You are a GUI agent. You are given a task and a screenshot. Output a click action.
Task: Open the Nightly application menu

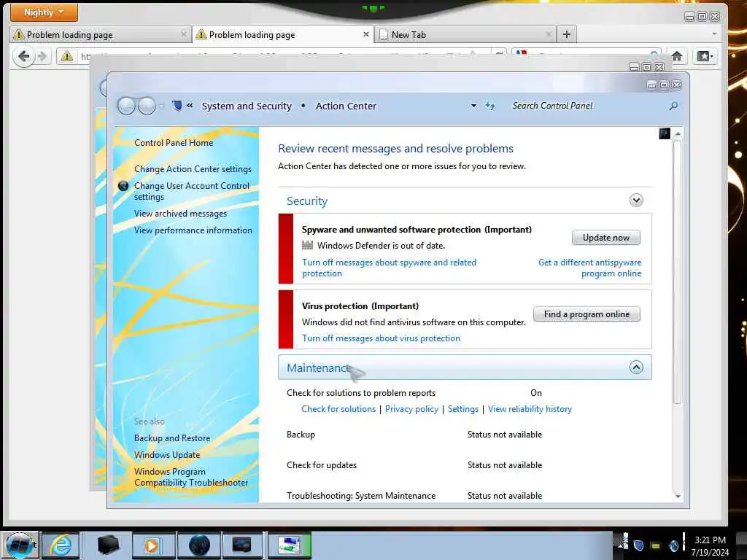(44, 12)
